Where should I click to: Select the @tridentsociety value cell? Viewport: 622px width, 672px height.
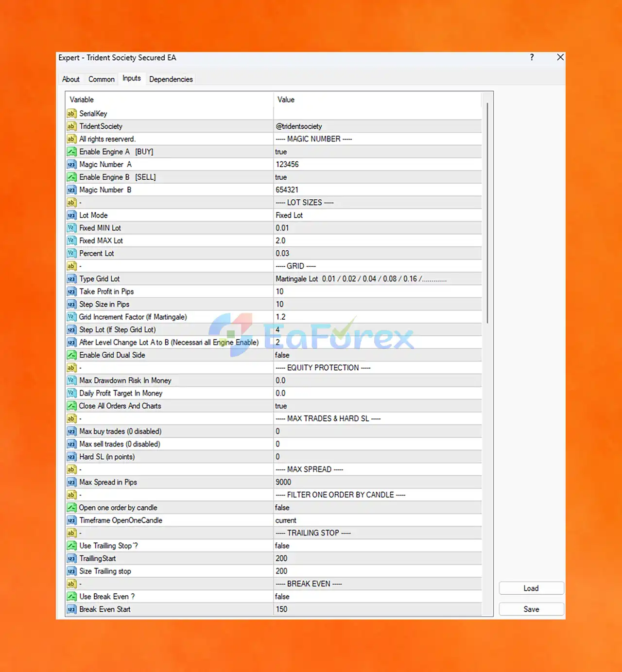click(378, 126)
